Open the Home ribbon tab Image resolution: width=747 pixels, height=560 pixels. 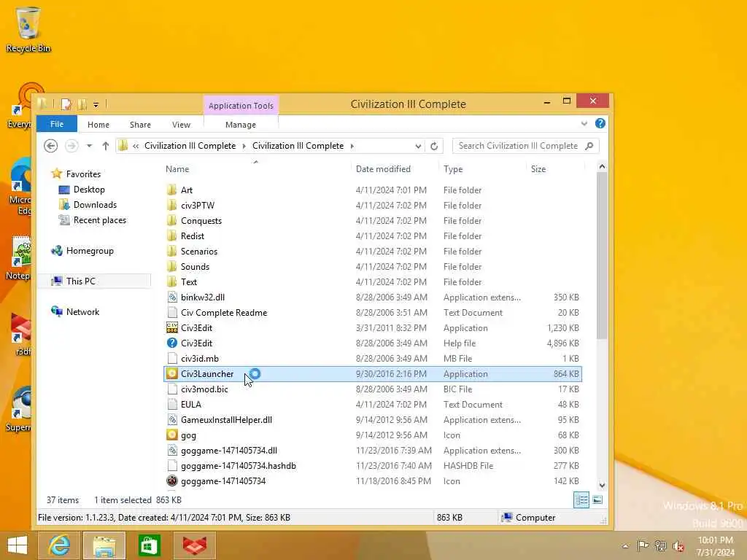coord(98,124)
